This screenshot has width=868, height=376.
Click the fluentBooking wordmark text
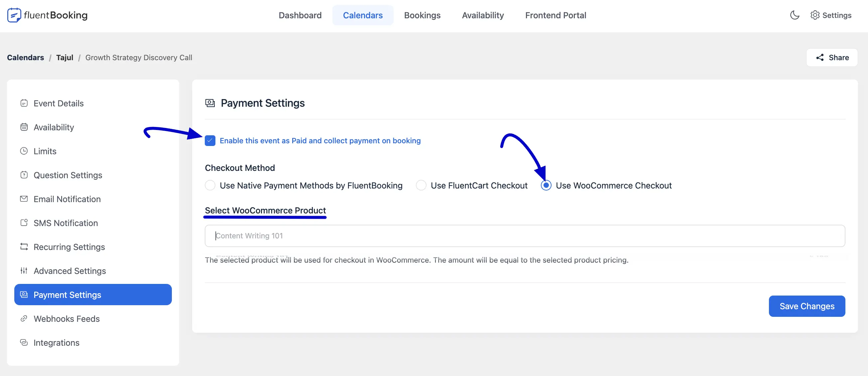click(x=56, y=15)
